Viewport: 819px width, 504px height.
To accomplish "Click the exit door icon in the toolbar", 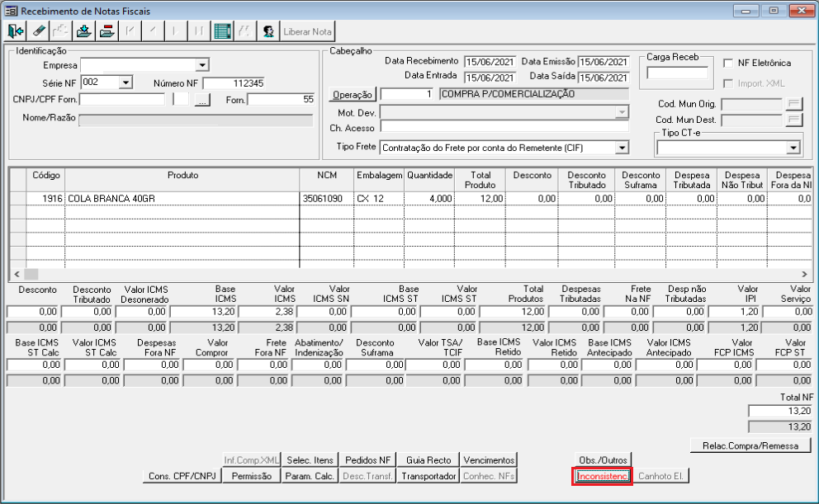I will (16, 31).
